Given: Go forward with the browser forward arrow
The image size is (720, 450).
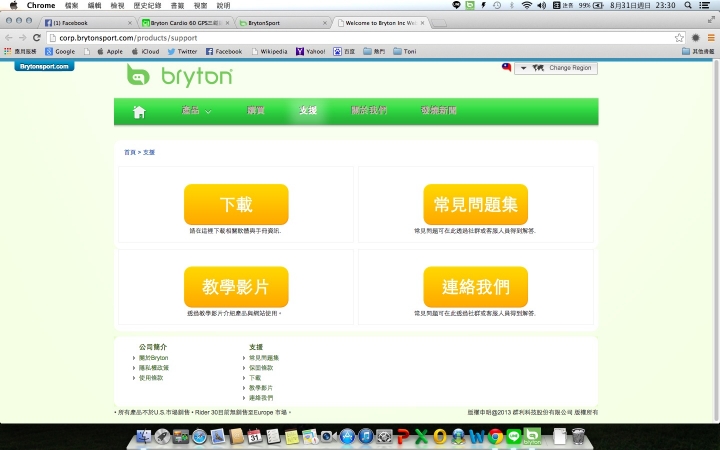Looking at the screenshot, I should coord(22,38).
